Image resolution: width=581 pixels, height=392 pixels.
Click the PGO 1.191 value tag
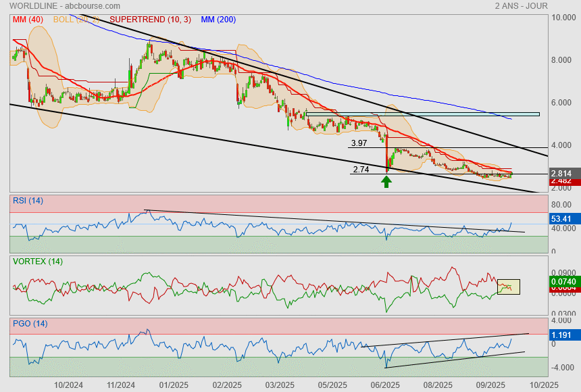tap(562, 334)
